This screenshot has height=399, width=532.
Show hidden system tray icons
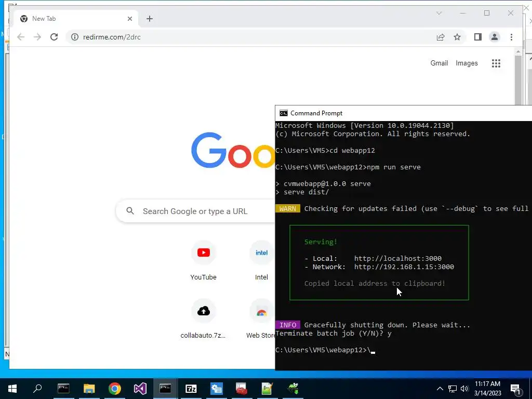click(x=440, y=389)
